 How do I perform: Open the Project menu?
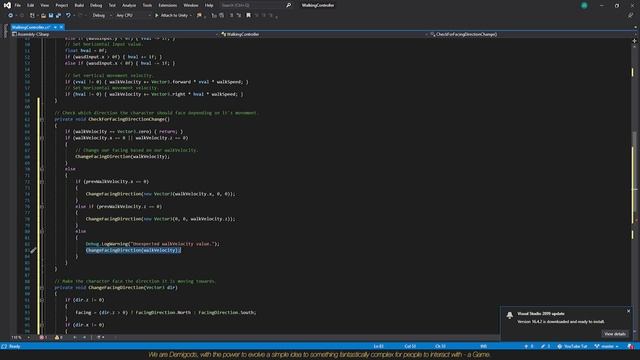point(62,5)
